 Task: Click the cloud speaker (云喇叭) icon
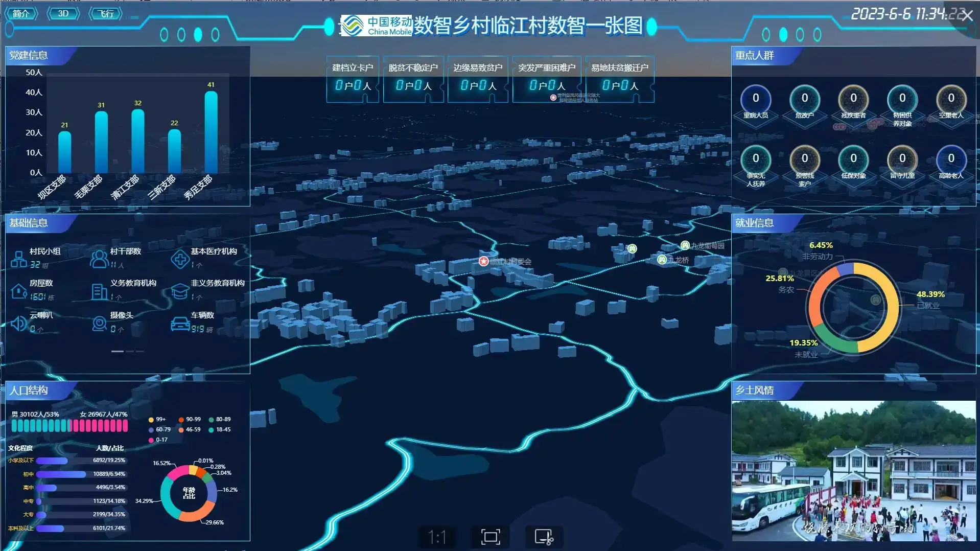18,323
